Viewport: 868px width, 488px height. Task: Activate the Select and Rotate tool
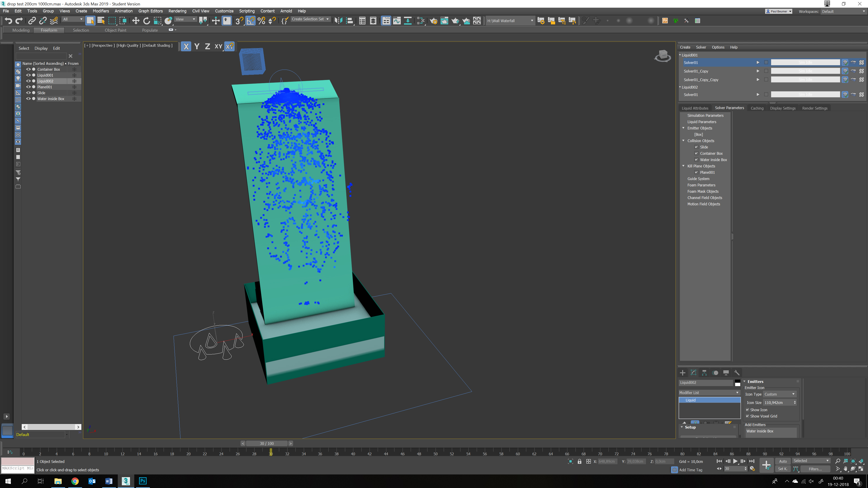click(146, 21)
